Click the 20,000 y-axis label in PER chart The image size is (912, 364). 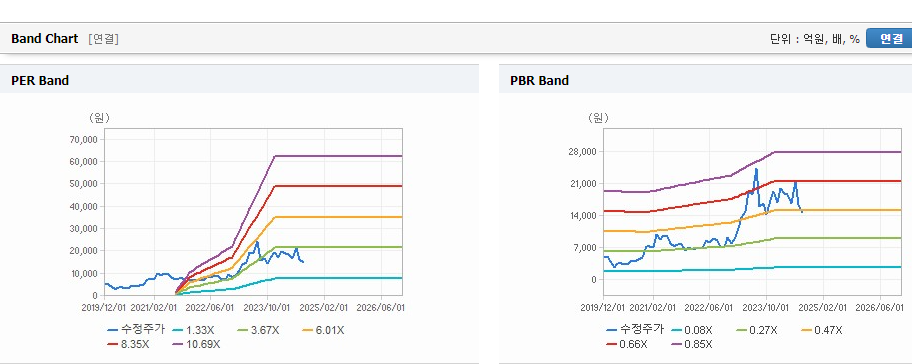coord(84,251)
